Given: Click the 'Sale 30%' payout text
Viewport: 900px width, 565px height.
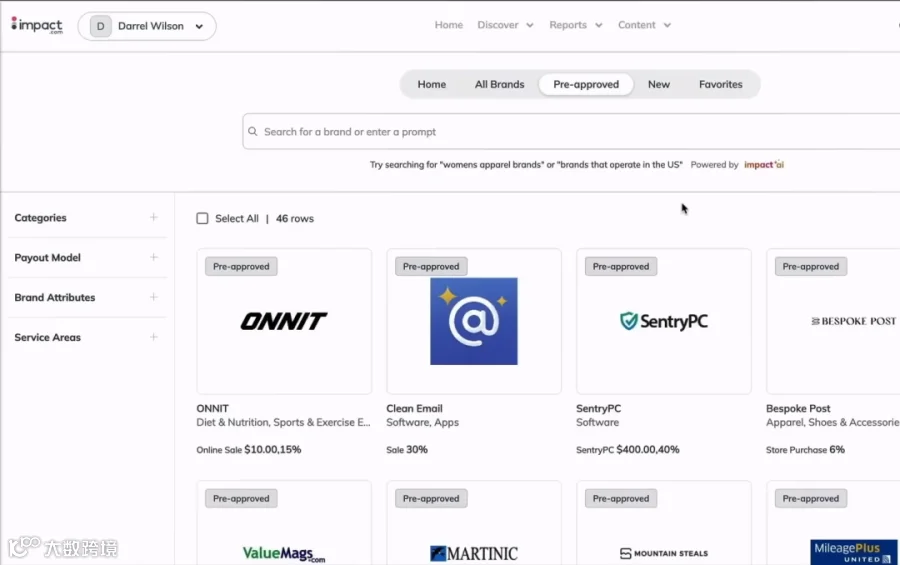Looking at the screenshot, I should (407, 450).
